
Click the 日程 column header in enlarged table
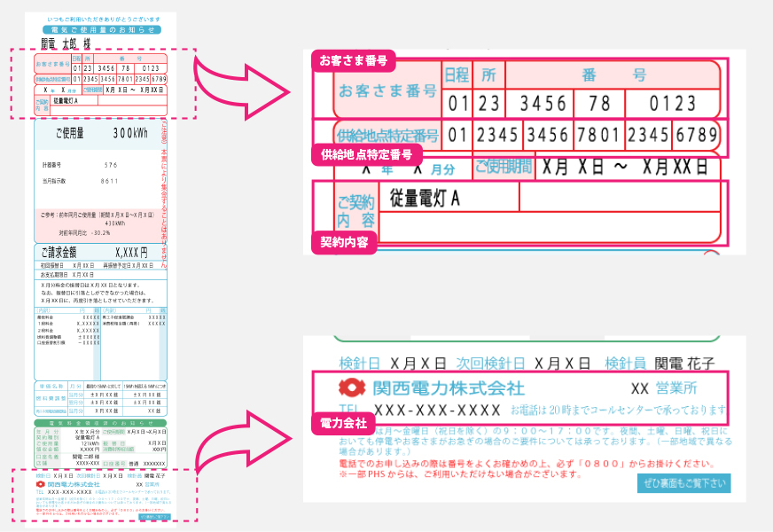(456, 75)
